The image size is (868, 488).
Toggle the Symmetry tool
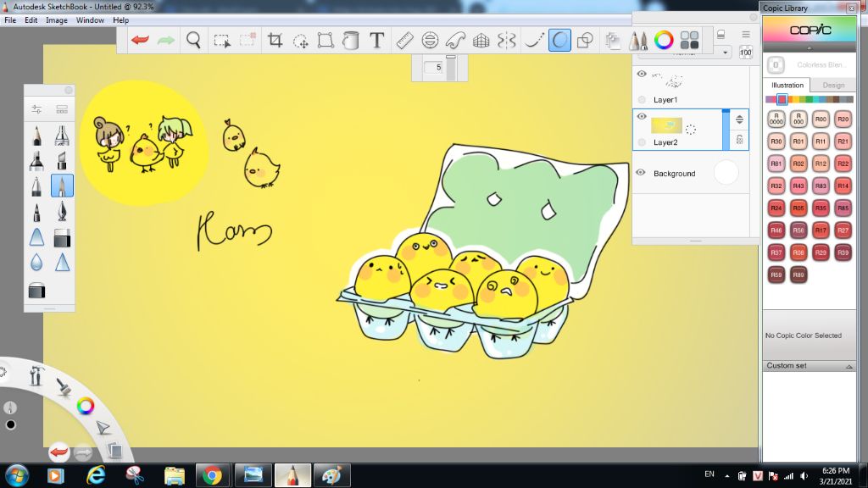pyautogui.click(x=507, y=41)
